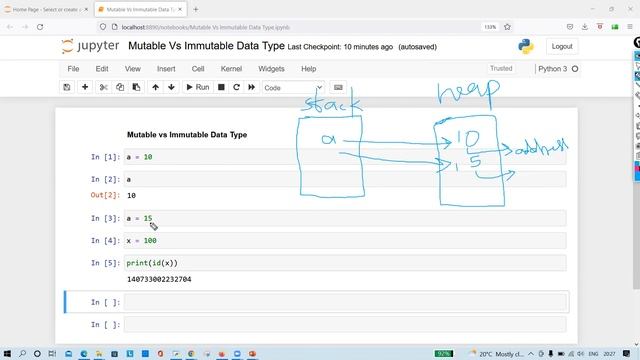Viewport: 640px width, 360px height.
Task: Click the Python logo icon
Action: 526,47
